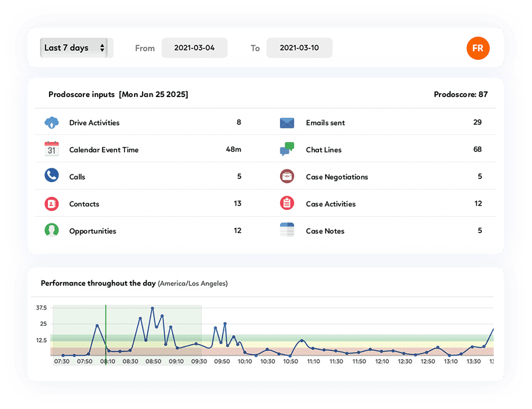Select the Prodoscore: 87 label

pos(460,94)
